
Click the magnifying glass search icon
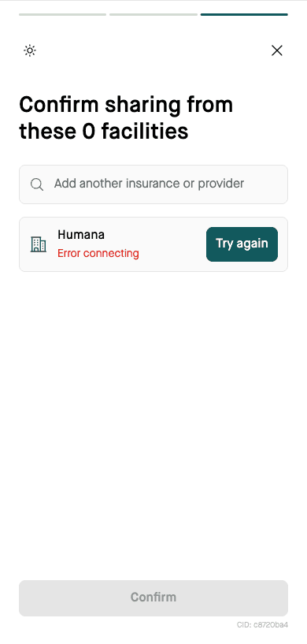(37, 184)
